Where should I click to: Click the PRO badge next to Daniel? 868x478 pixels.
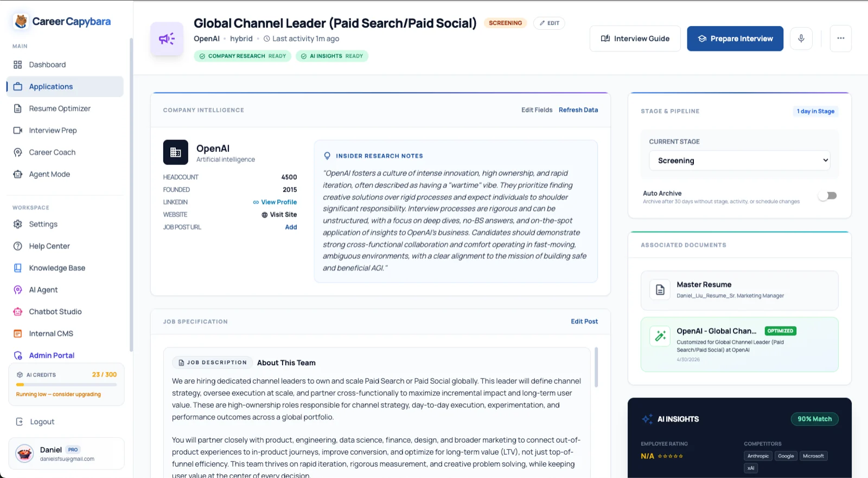(x=73, y=450)
